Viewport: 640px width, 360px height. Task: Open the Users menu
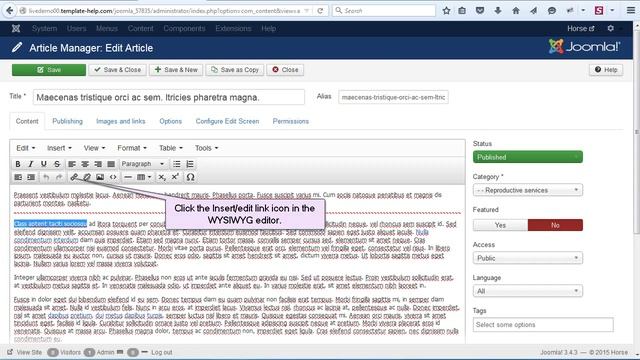77,29
